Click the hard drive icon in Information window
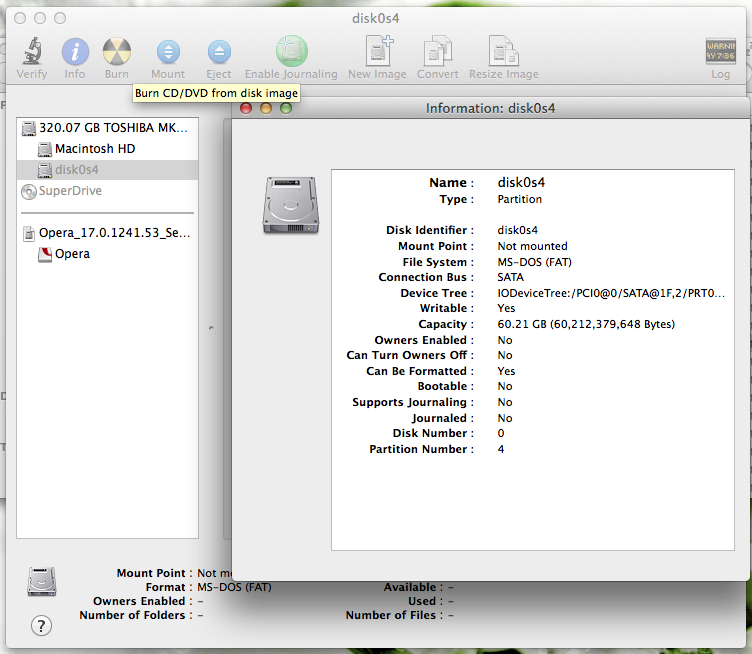The height and width of the screenshot is (654, 752). (291, 205)
